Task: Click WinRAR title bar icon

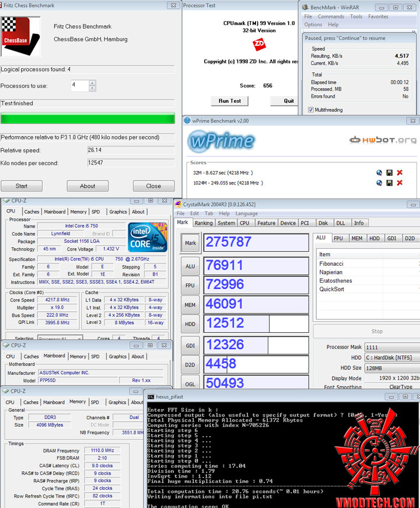Action: (305, 7)
